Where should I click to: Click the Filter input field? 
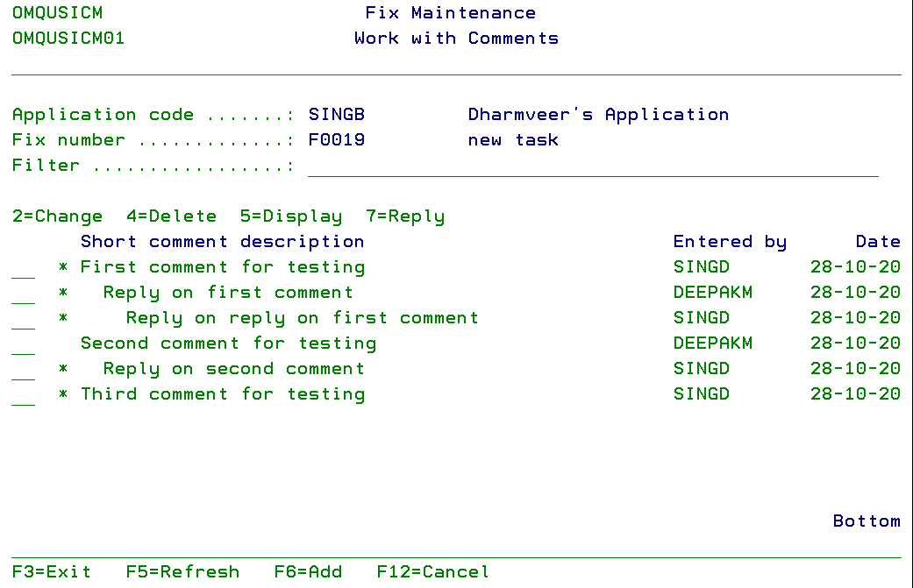[593, 166]
